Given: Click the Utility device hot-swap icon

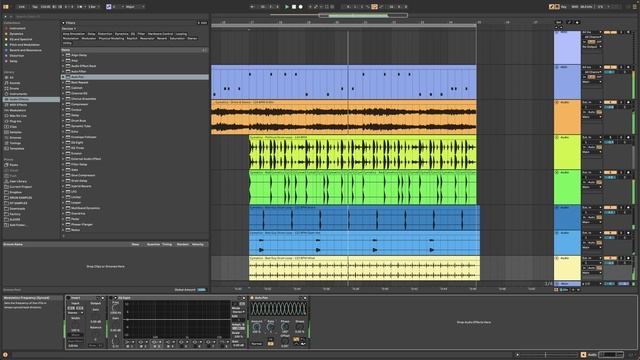Looking at the screenshot, I should 98,298.
